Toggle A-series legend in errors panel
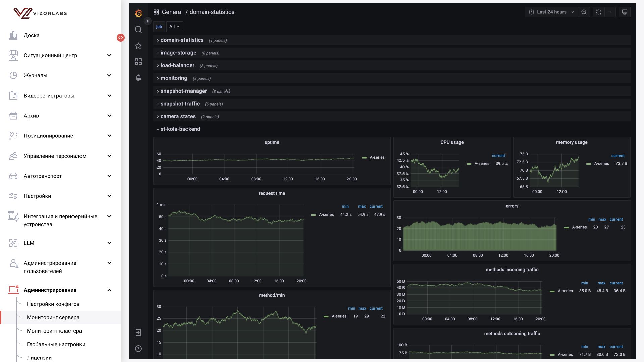The image size is (644, 362). 579,227
